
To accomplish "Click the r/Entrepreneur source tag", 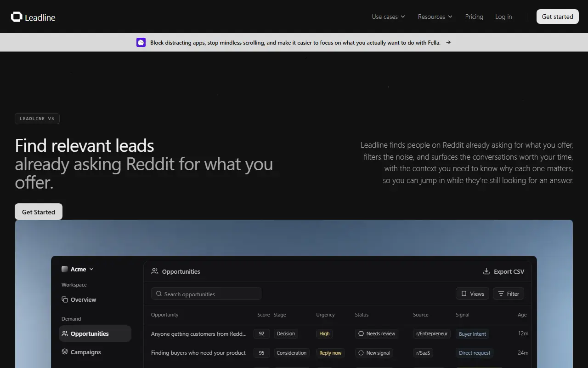I will [x=432, y=333].
